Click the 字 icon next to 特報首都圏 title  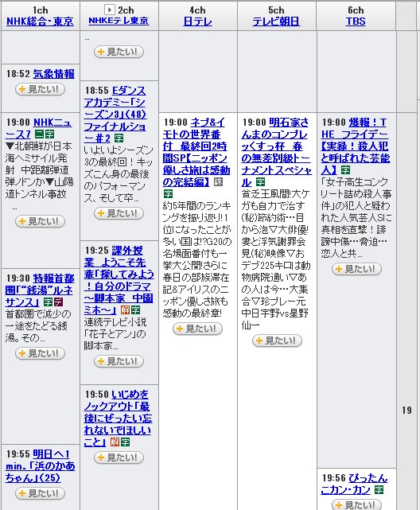pyautogui.click(x=48, y=302)
